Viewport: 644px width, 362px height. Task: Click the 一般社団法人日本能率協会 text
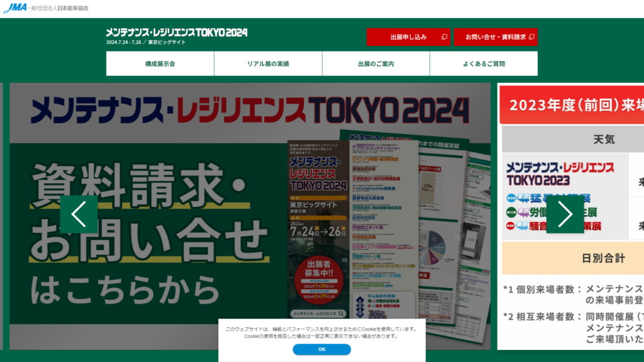pyautogui.click(x=58, y=8)
